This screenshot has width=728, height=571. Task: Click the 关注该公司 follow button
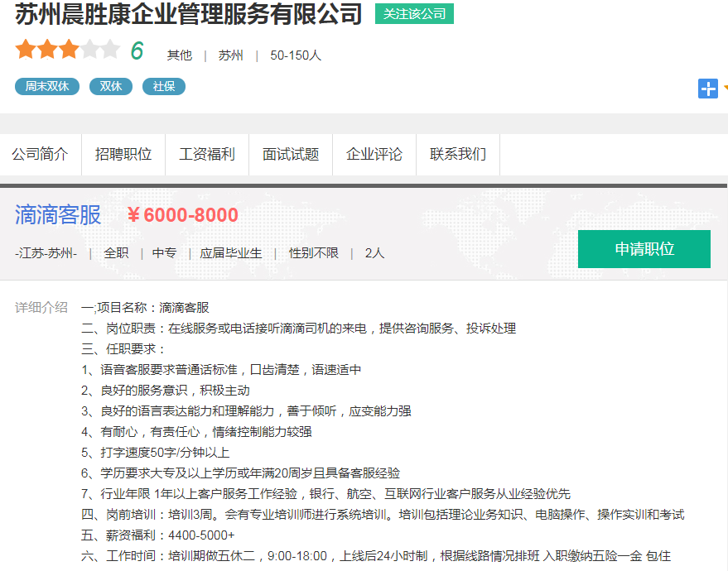coord(414,14)
